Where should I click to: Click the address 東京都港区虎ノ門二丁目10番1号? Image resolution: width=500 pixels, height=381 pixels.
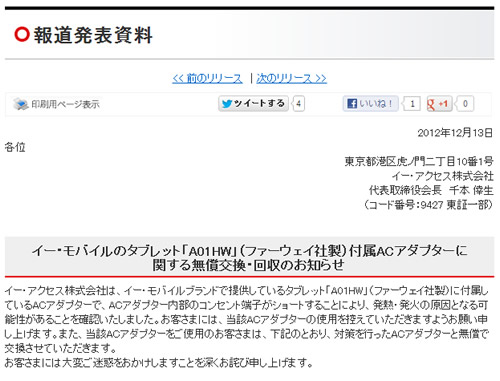coord(419,162)
